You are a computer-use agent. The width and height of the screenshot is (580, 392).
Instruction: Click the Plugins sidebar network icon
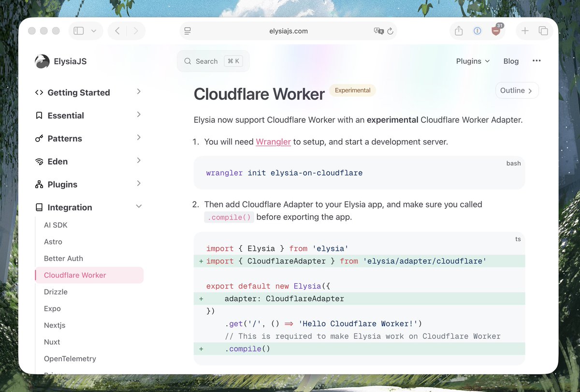point(39,185)
